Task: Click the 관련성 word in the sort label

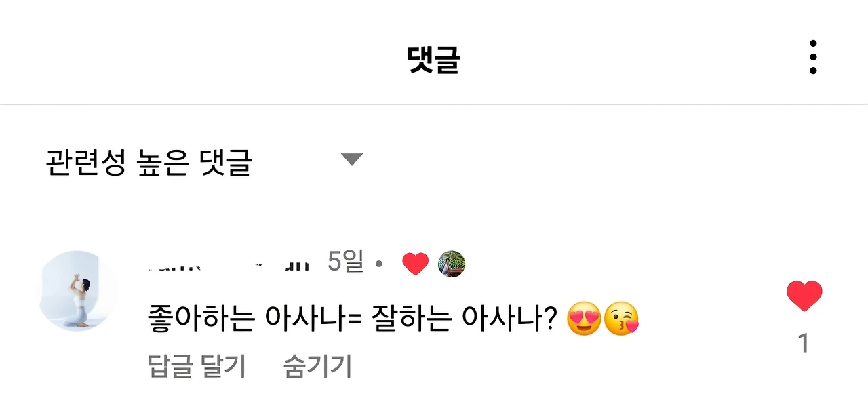Action: pyautogui.click(x=85, y=161)
